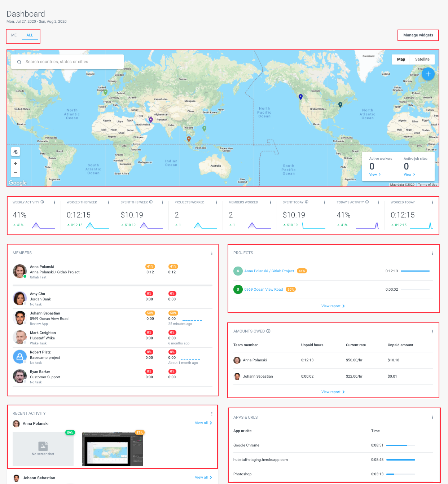Open the Apps & URLs three-dot menu

coord(432,417)
